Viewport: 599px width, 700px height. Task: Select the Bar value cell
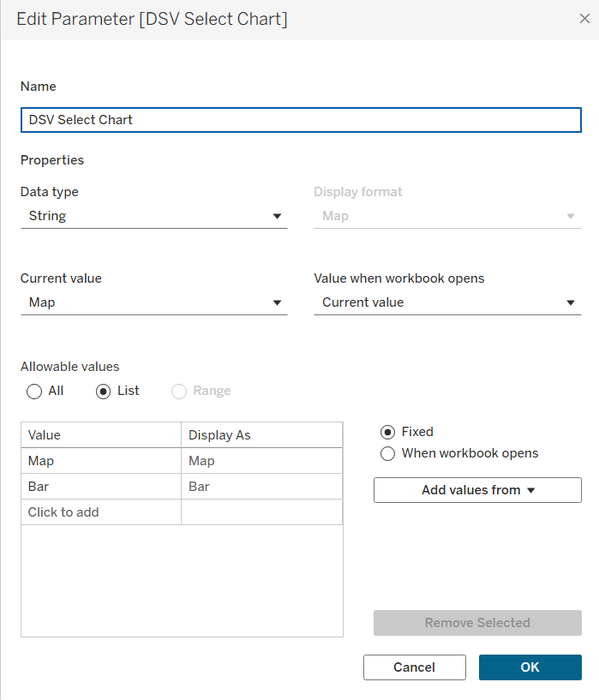pyautogui.click(x=101, y=487)
